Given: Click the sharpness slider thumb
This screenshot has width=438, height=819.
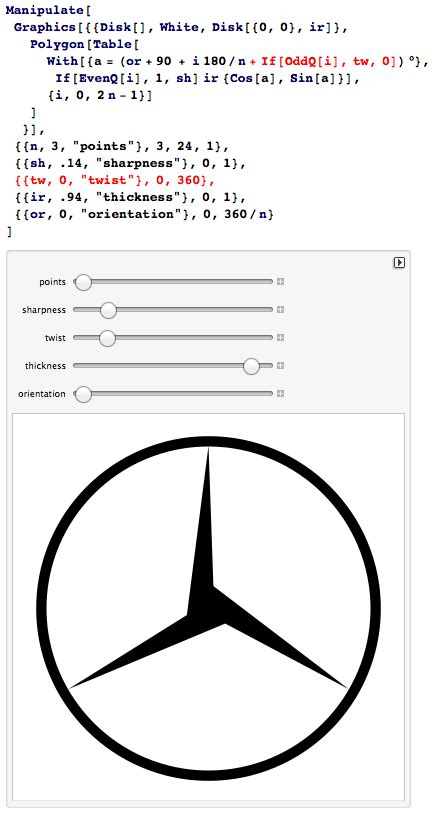Looking at the screenshot, I should 108,310.
